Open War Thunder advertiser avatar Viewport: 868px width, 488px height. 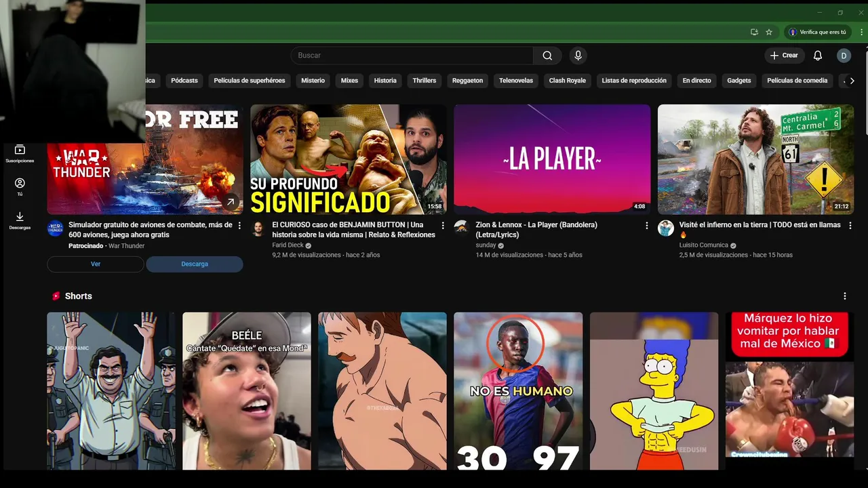pyautogui.click(x=55, y=228)
